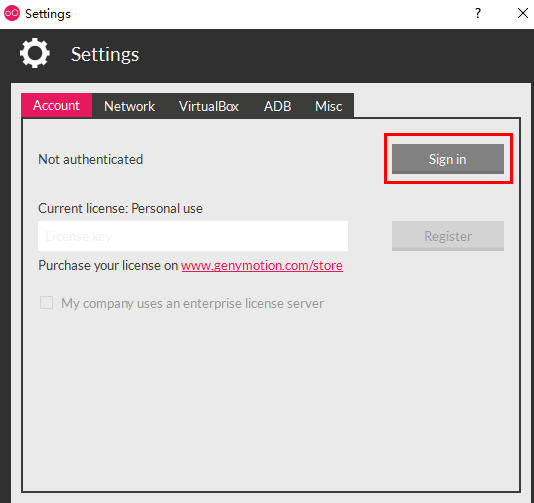
Task: Click the Register button
Action: click(x=448, y=236)
